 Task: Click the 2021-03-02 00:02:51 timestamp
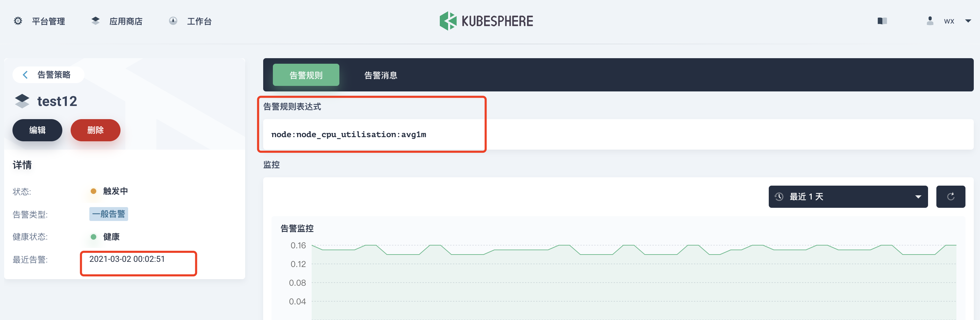click(127, 259)
